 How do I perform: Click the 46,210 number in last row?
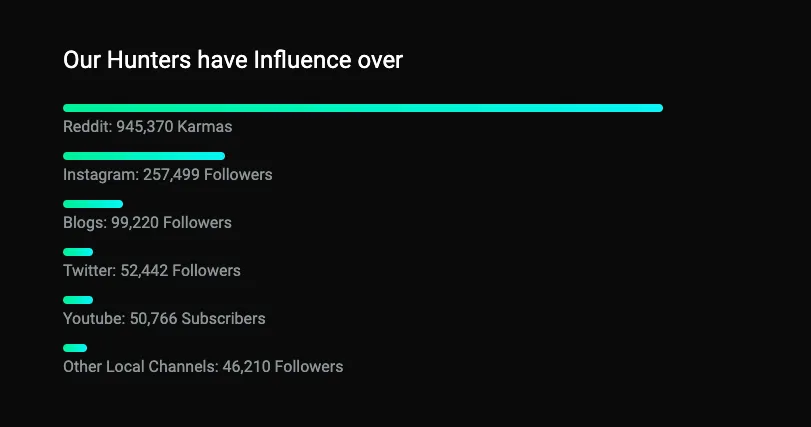pos(246,367)
